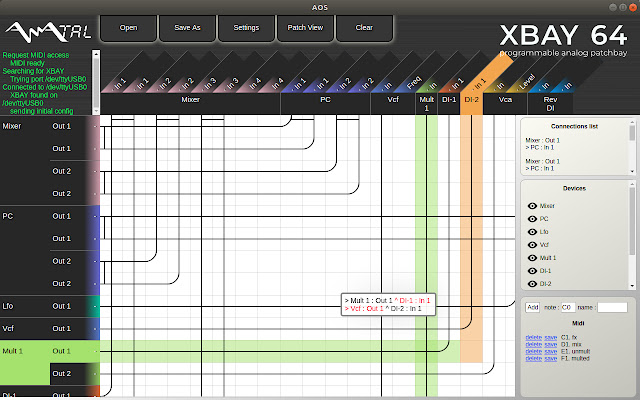This screenshot has height=400, width=640.
Task: Select the Mult 1 Out 2 row label
Action: 62,373
